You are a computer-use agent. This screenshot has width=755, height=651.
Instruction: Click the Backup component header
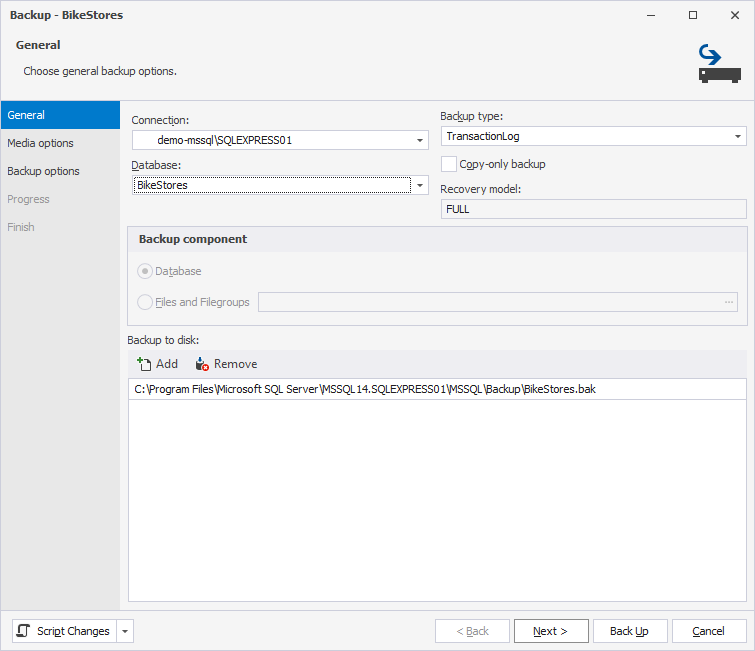pyautogui.click(x=193, y=239)
